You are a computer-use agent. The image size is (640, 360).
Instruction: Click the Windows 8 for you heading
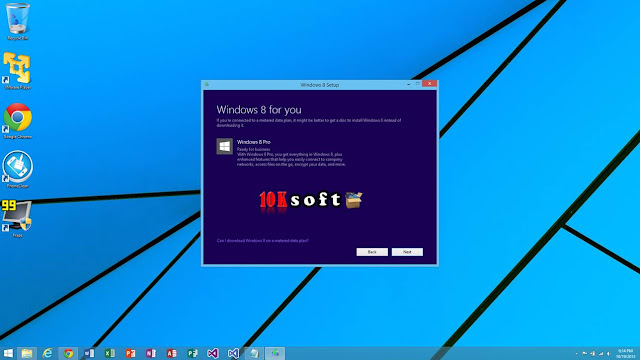coord(259,110)
